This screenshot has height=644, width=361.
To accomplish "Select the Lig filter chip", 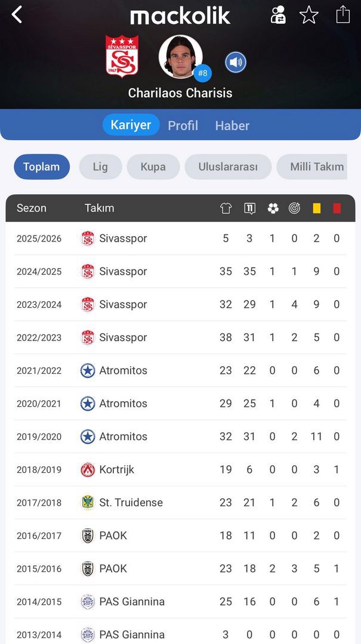I will coord(100,167).
